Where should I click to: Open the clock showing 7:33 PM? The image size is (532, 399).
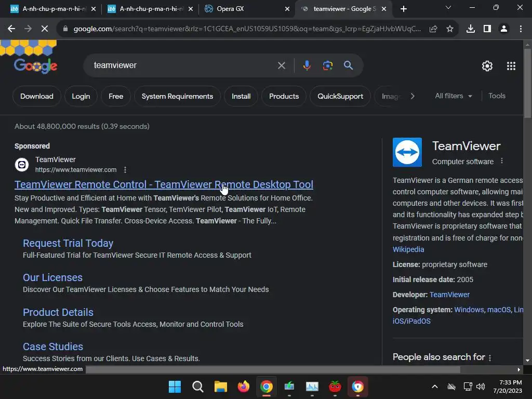508,387
